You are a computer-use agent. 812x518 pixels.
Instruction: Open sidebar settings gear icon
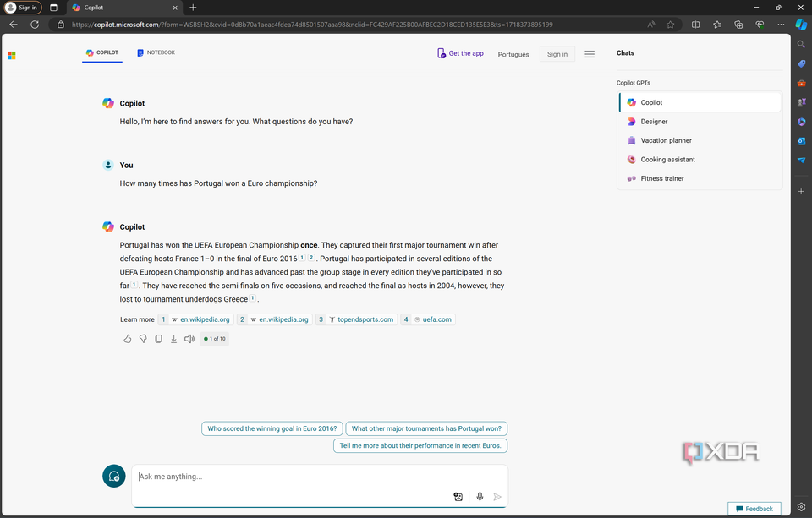coord(801,507)
